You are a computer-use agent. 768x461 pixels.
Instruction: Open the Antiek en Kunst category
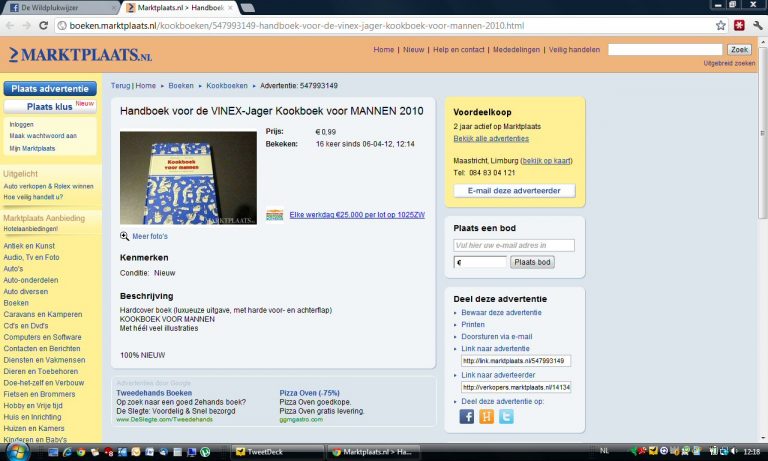(x=29, y=246)
